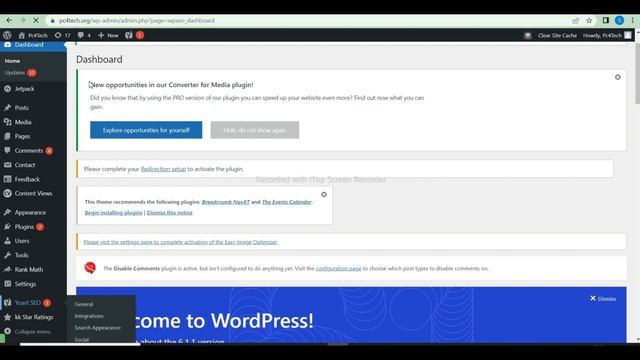Click Begin installing plugins link
This screenshot has height=360, width=640.
pyautogui.click(x=113, y=213)
